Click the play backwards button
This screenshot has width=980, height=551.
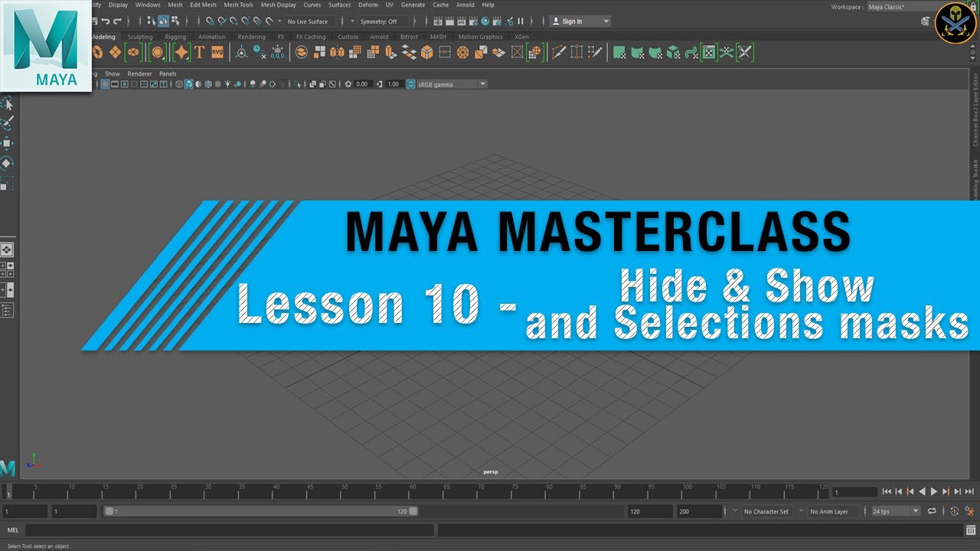tap(922, 492)
